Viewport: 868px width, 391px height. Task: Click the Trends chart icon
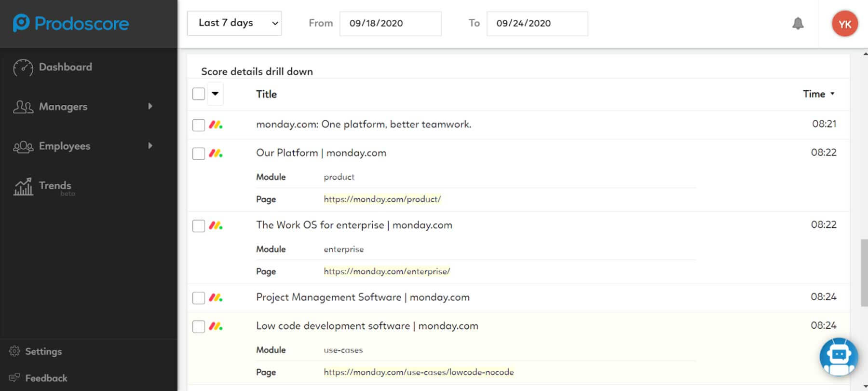(23, 186)
